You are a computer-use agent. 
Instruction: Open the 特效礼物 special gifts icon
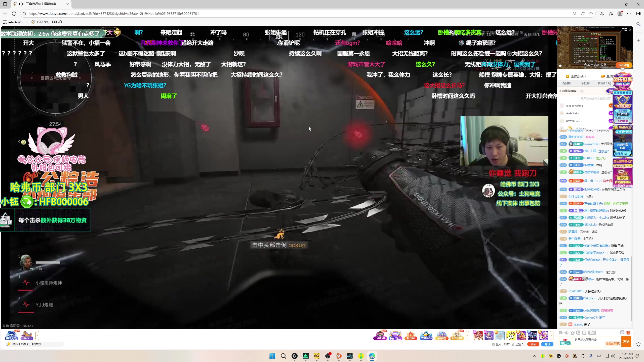pos(11,336)
